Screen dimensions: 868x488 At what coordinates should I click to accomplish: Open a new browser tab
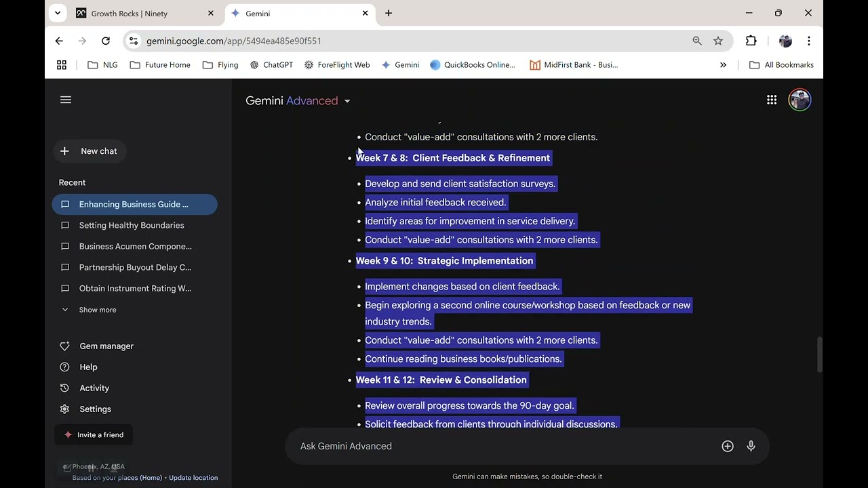(x=389, y=13)
